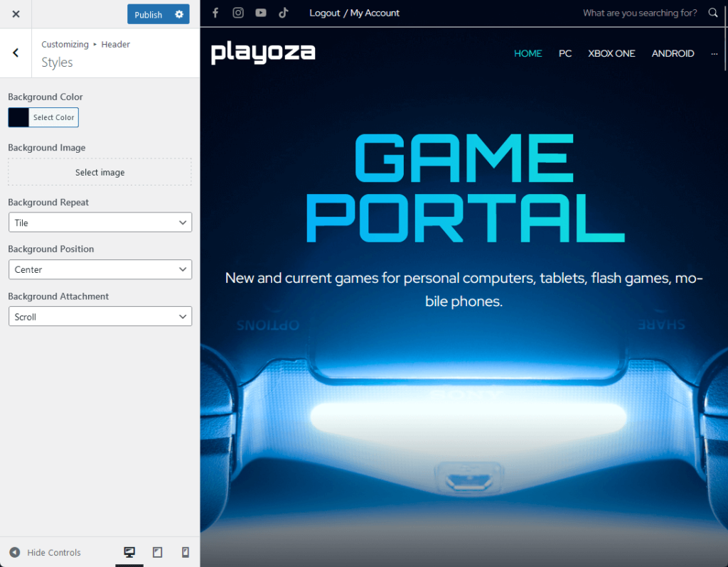Open the XBOX ONE menu item

[611, 53]
